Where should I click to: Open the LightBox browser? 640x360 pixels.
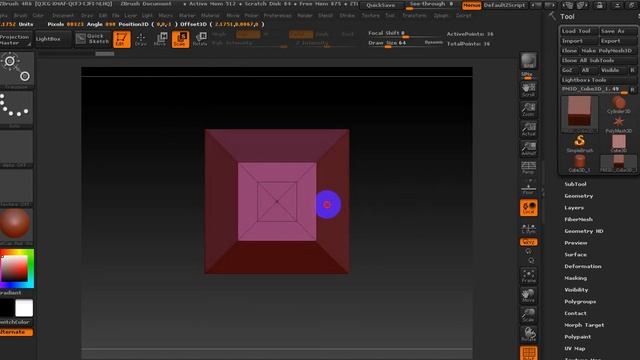click(x=53, y=39)
